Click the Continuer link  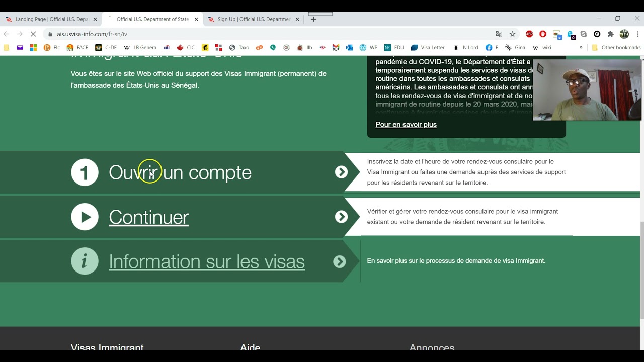point(148,217)
